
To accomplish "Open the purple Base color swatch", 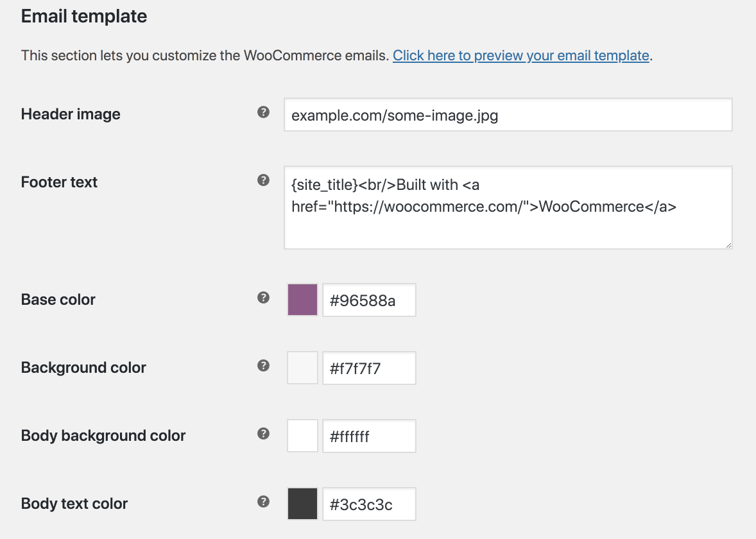I will 303,300.
